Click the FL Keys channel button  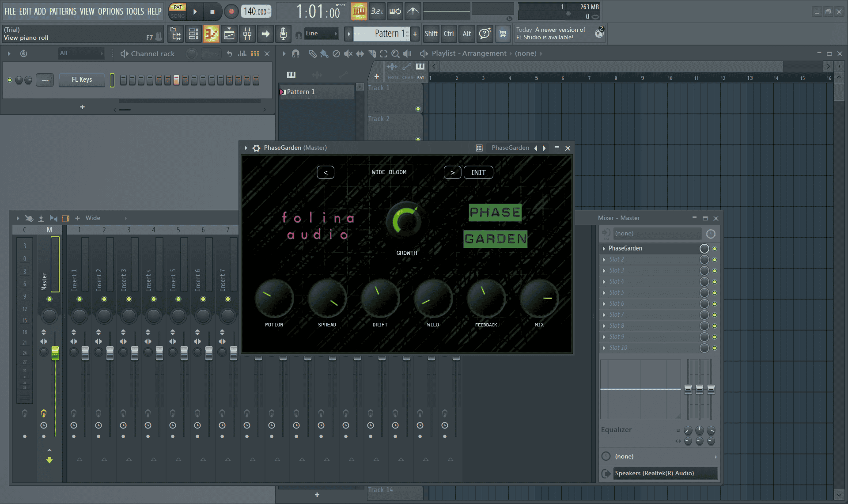82,80
